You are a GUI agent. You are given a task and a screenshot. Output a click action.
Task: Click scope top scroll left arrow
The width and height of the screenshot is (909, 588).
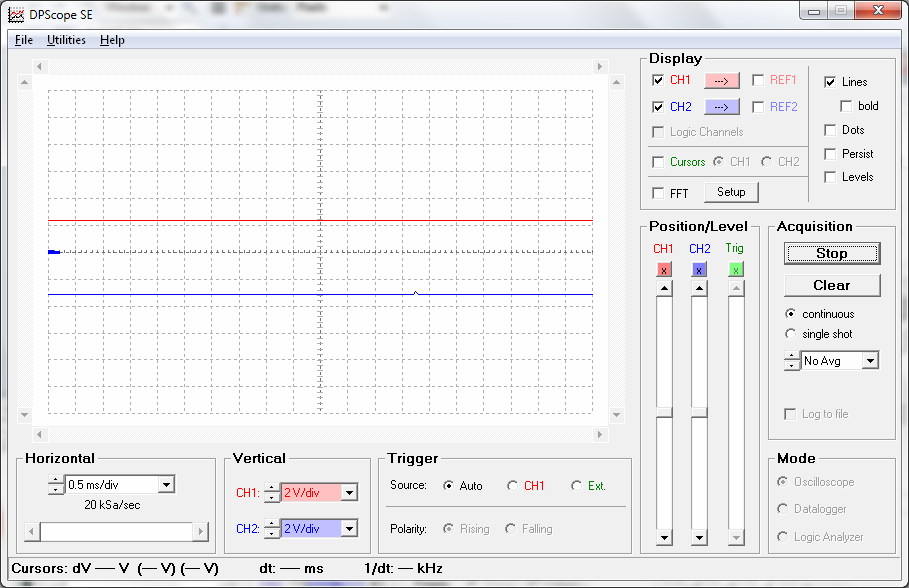click(x=39, y=67)
